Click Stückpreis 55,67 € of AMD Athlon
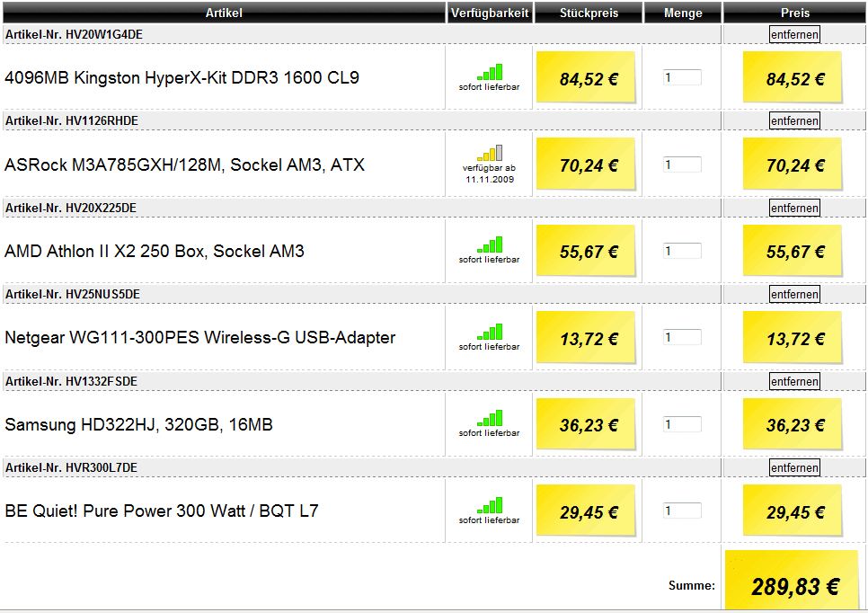The height and width of the screenshot is (613, 868). (586, 251)
